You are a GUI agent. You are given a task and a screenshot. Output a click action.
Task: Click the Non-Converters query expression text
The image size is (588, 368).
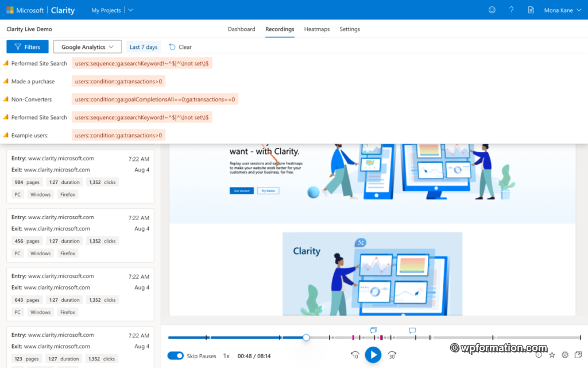[x=155, y=99]
